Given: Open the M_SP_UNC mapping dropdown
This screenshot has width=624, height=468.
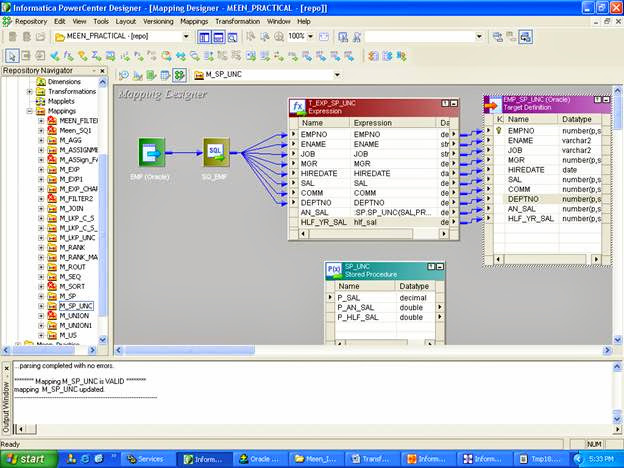Looking at the screenshot, I should point(337,74).
